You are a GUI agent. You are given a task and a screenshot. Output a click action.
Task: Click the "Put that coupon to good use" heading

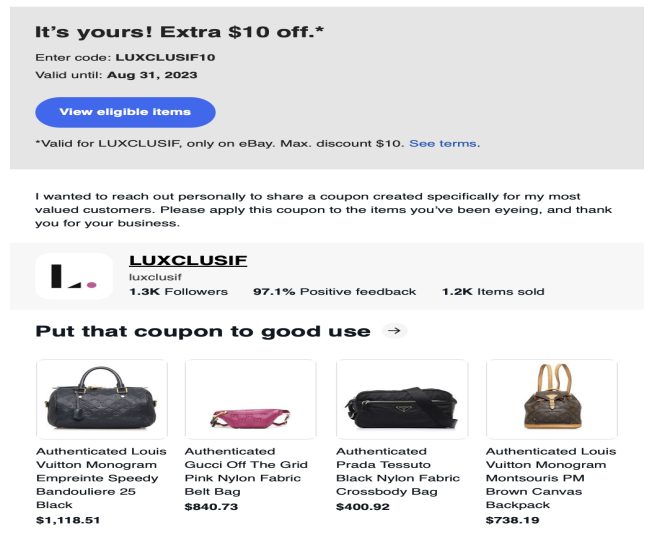[203, 331]
